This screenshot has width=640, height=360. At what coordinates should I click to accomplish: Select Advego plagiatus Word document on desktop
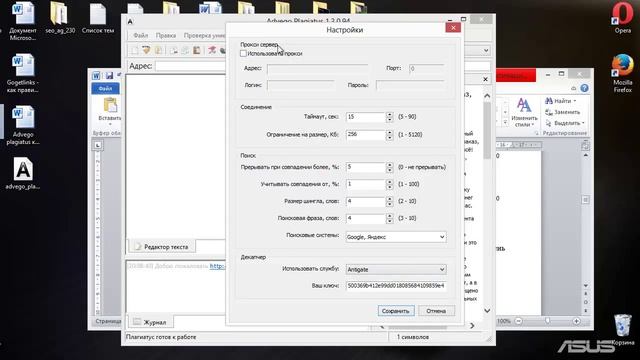tap(23, 125)
